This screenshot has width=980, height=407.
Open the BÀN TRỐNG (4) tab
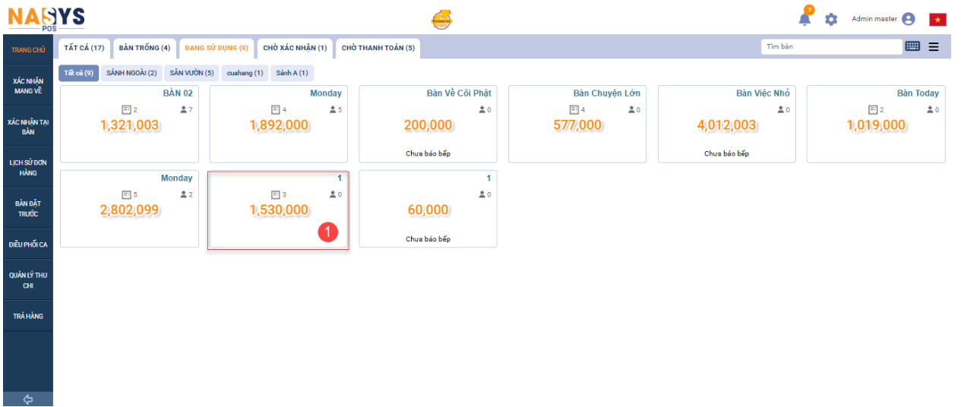[x=144, y=48]
